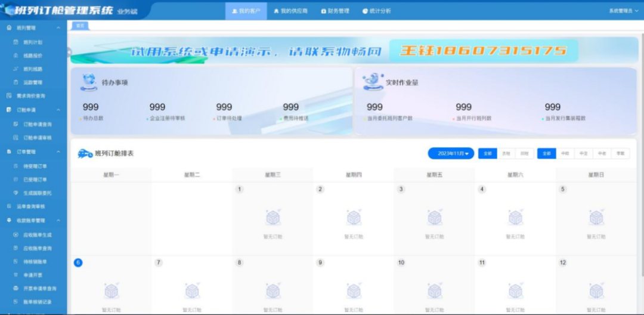
Task: Click the train icon beside 班列订舱排表
Action: point(85,153)
